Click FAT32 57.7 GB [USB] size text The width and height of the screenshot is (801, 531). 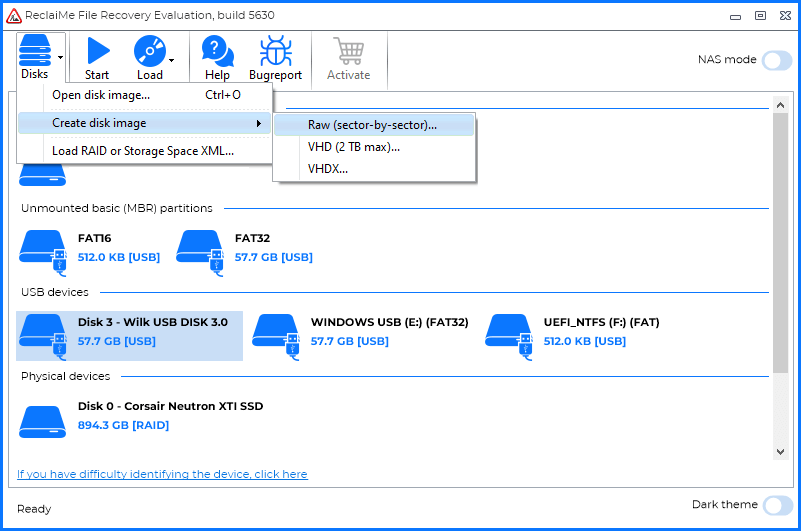coord(274,257)
